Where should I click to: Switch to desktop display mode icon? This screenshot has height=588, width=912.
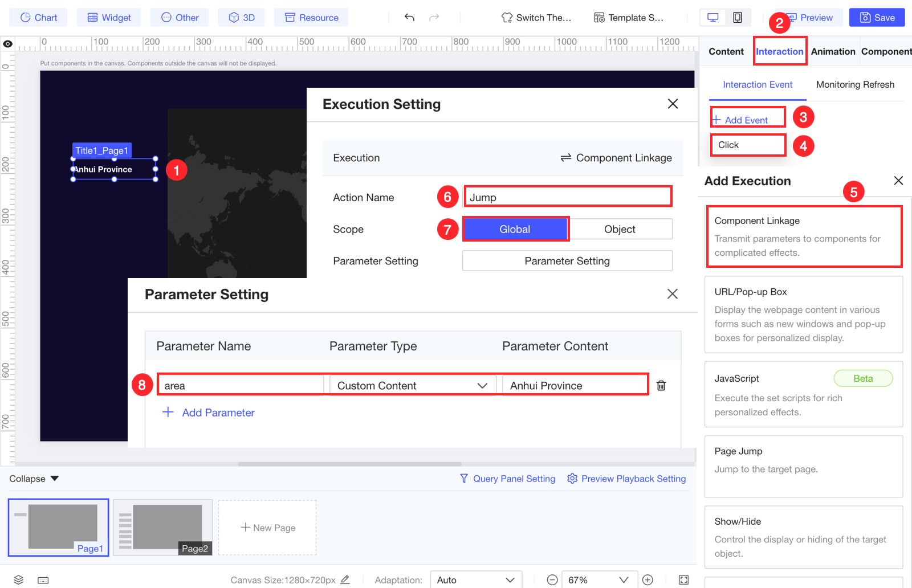tap(712, 18)
